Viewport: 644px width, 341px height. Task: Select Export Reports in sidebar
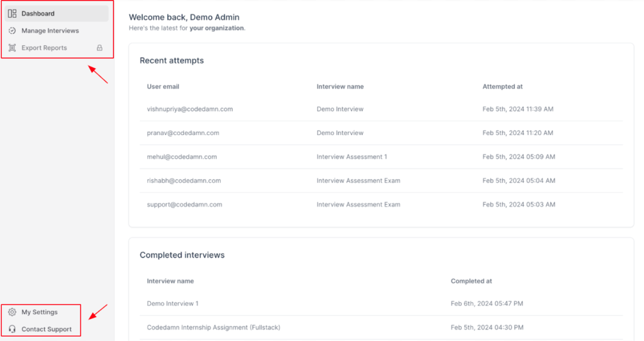57,48
